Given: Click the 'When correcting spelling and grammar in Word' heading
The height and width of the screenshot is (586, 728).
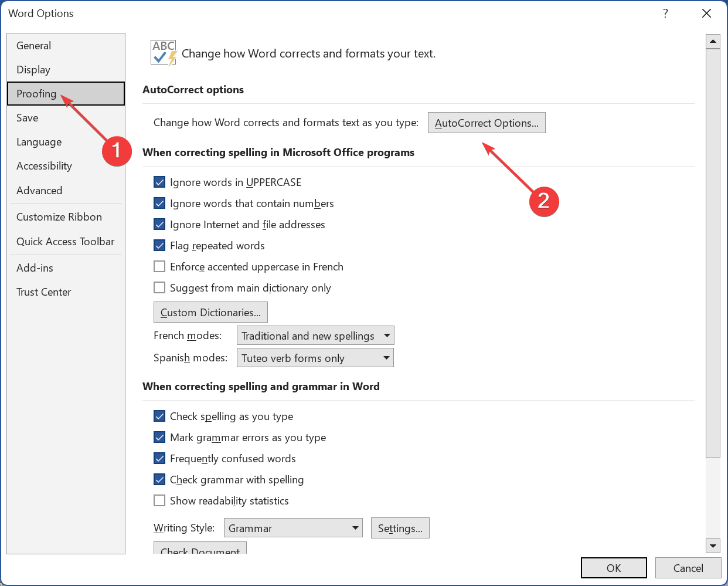Looking at the screenshot, I should 261,387.
